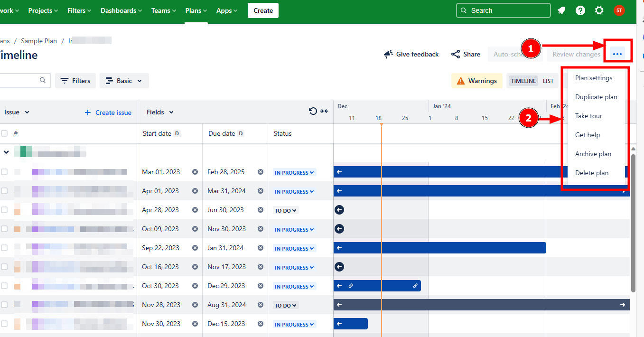Expand the Fields column dropdown

click(160, 112)
